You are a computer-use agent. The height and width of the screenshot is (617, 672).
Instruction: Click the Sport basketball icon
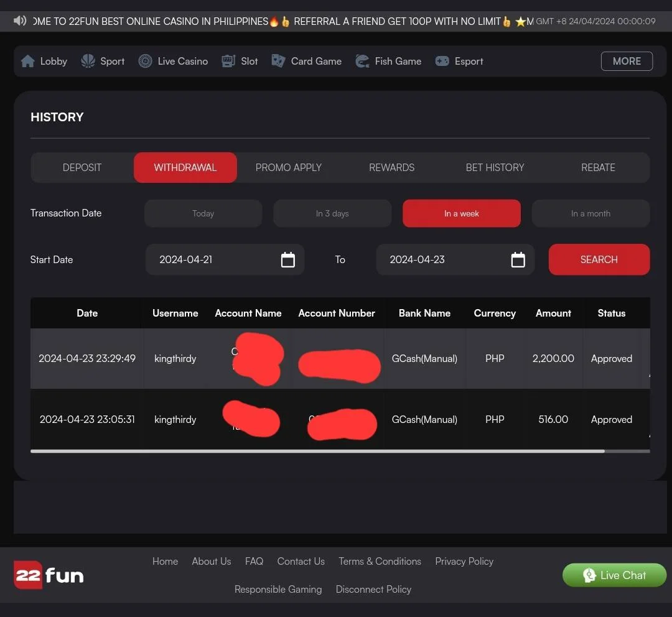[x=88, y=61]
